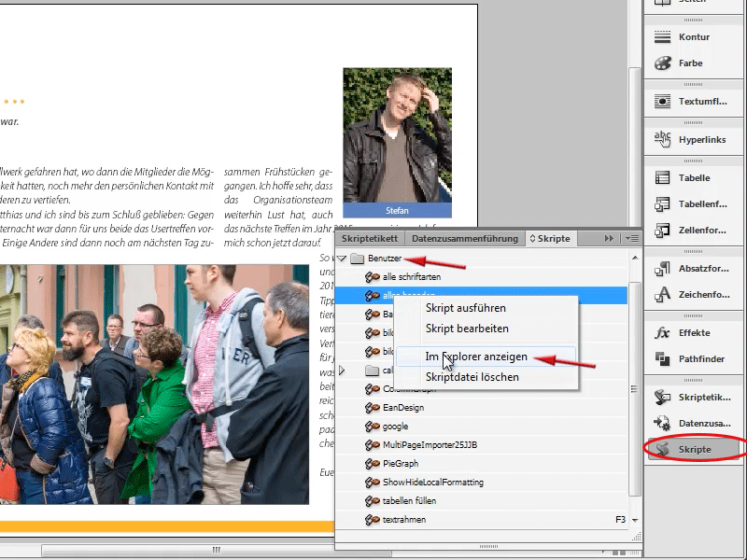Select the textrahmen script row
The height and width of the screenshot is (560, 747).
point(481,520)
